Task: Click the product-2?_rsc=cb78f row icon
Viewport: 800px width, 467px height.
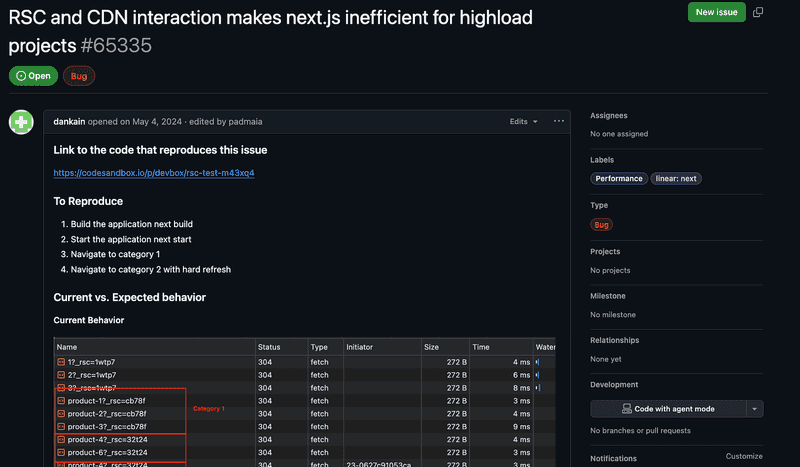Action: [x=61, y=414]
